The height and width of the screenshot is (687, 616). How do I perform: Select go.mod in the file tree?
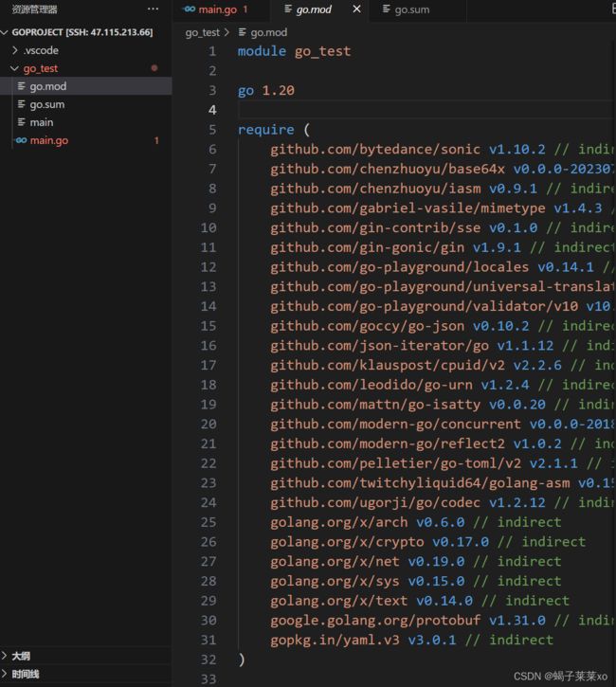point(86,86)
